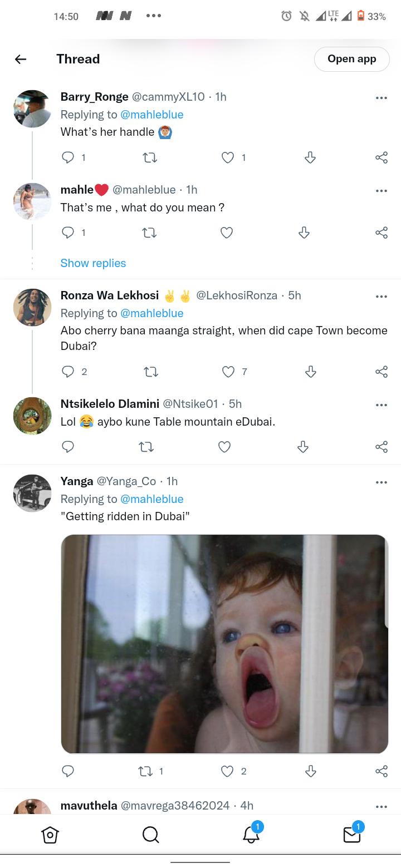Tap the Open app button
Viewport: 401px width, 868px height.
352,59
